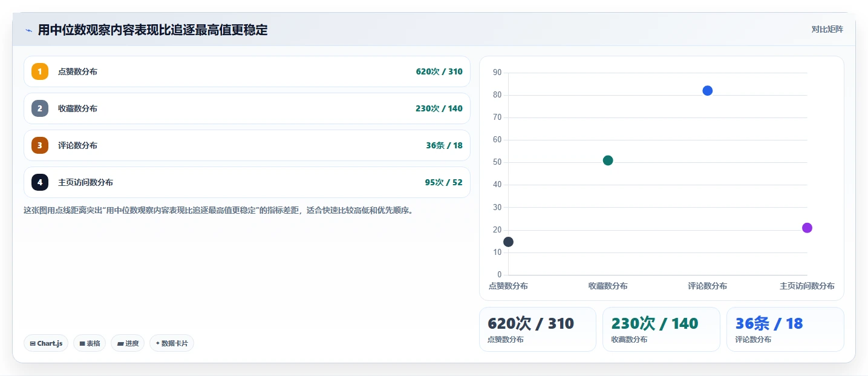Click the blue data point for 评论数分布

708,91
